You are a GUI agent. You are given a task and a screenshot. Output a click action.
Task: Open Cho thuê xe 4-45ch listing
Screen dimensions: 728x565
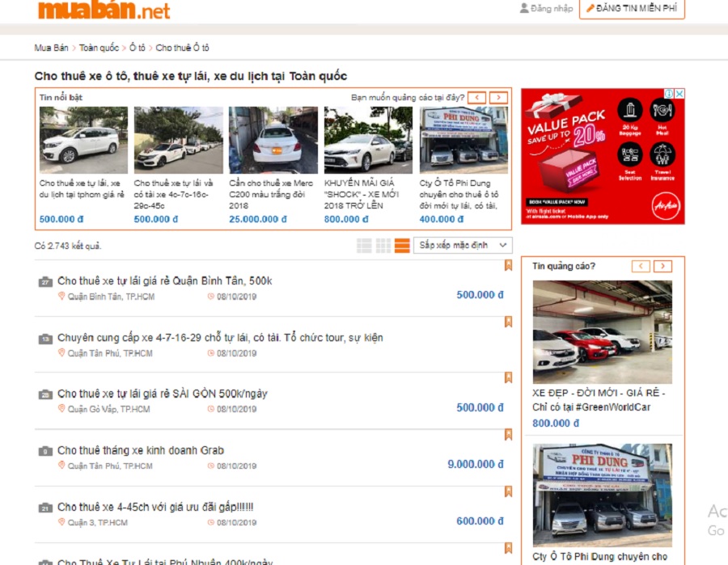pos(155,507)
